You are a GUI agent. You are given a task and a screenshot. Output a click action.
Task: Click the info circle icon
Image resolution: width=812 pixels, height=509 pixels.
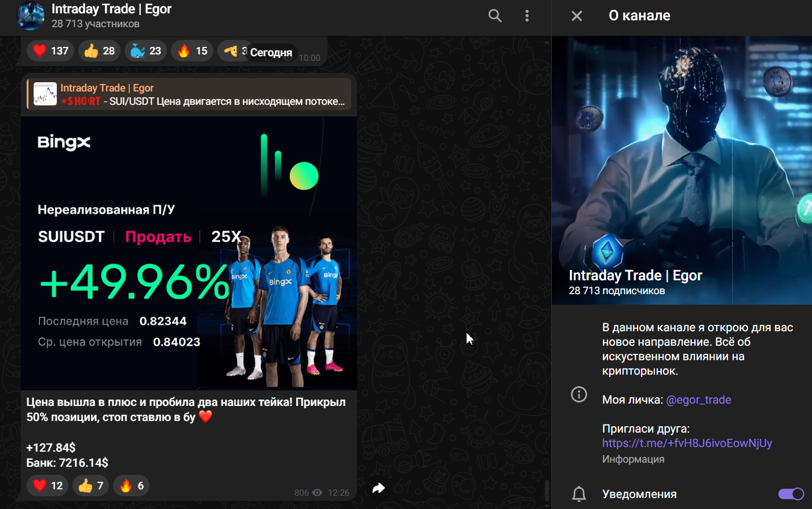tap(579, 394)
